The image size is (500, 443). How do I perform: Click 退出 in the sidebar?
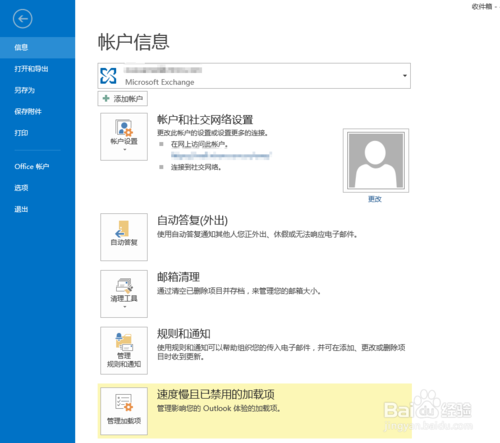[x=21, y=209]
